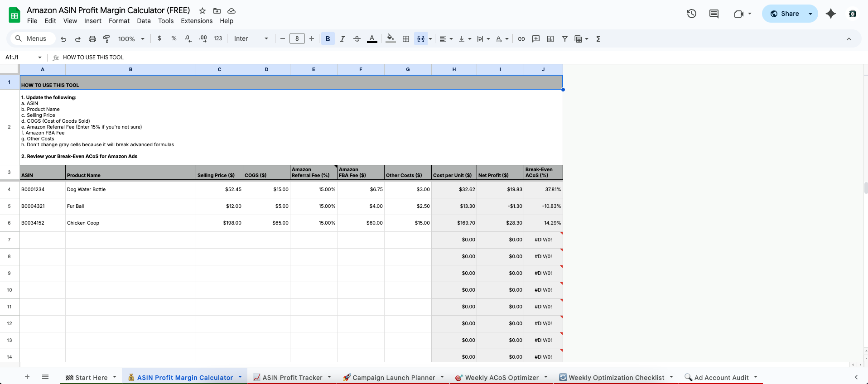Click the create filter icon
The width and height of the screenshot is (868, 384).
point(565,39)
